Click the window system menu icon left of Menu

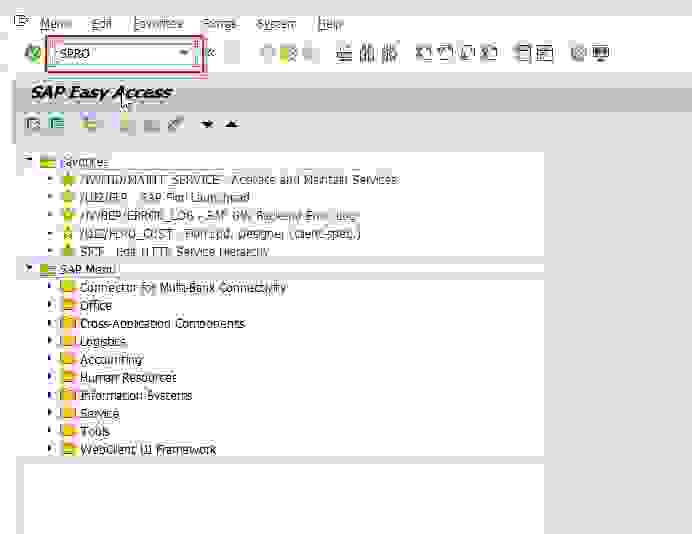(x=22, y=21)
